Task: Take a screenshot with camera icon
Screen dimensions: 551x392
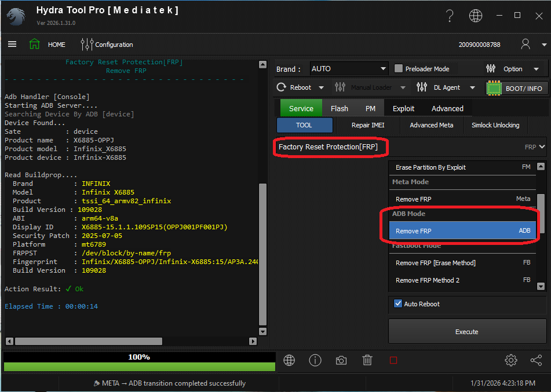Action: point(341,360)
